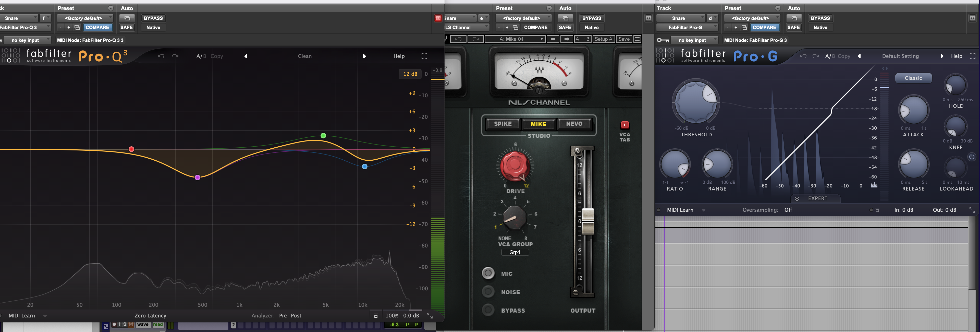Toggle the BYPASS round switch on NLS Channel

pos(488,310)
